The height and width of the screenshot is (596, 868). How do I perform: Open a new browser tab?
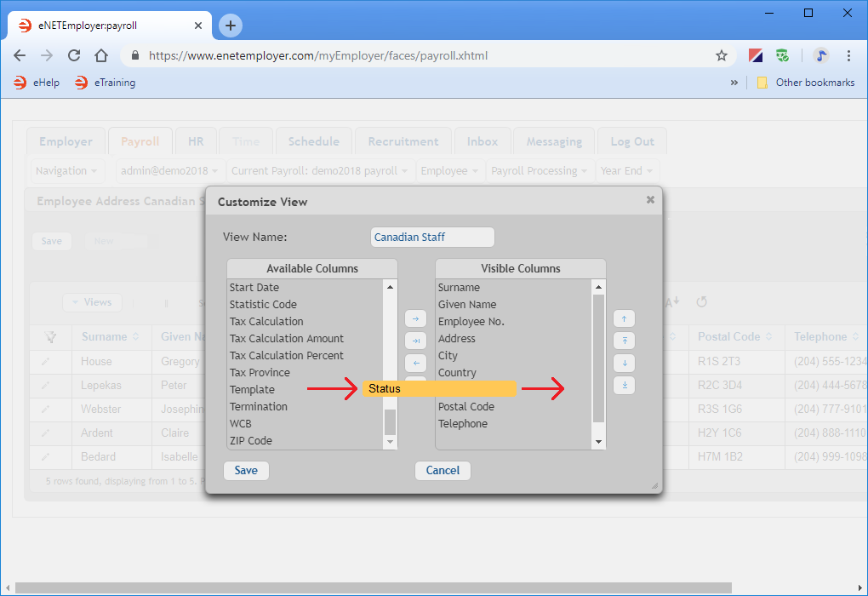click(x=230, y=26)
